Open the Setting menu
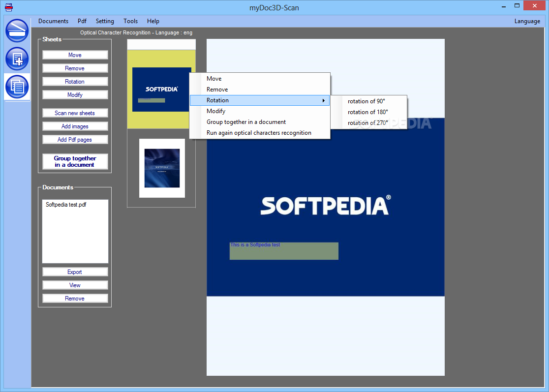This screenshot has height=392, width=549. click(x=105, y=21)
